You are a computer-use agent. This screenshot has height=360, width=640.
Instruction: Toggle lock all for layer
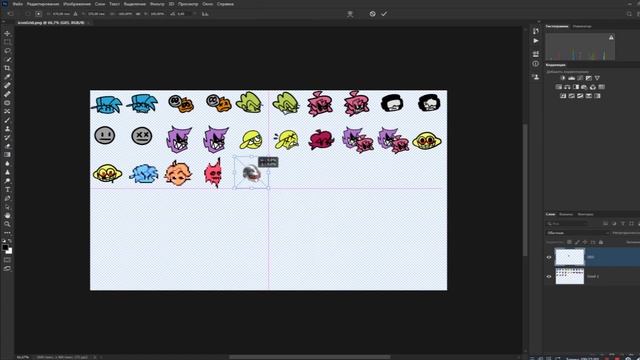pyautogui.click(x=601, y=242)
